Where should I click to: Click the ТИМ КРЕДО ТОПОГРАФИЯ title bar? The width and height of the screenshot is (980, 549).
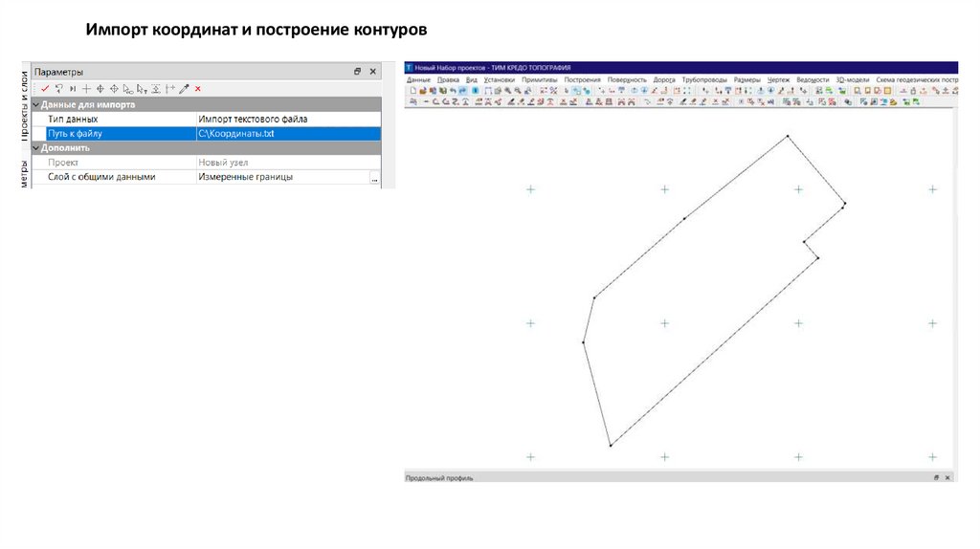pos(680,68)
